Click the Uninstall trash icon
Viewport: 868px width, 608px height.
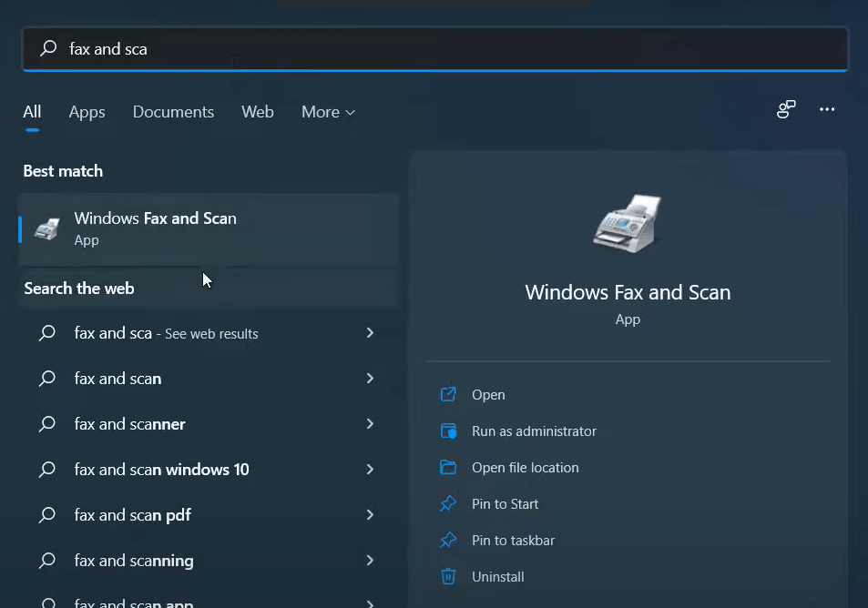(x=448, y=576)
